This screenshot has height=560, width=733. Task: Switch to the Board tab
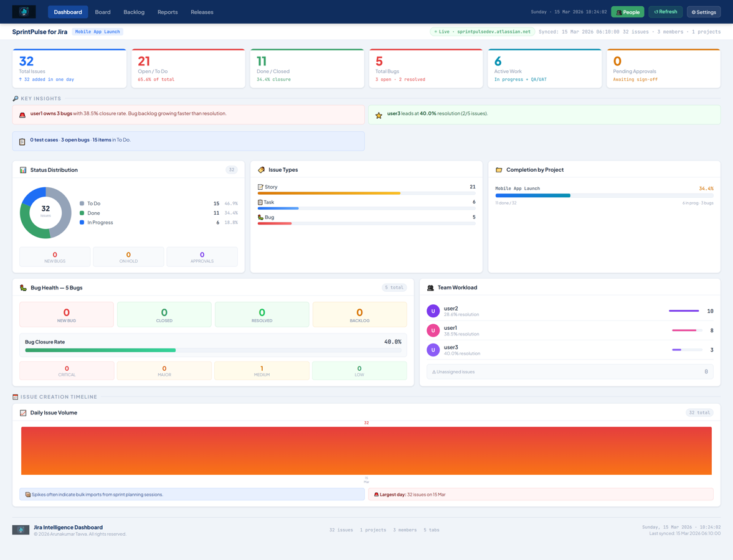coord(102,11)
